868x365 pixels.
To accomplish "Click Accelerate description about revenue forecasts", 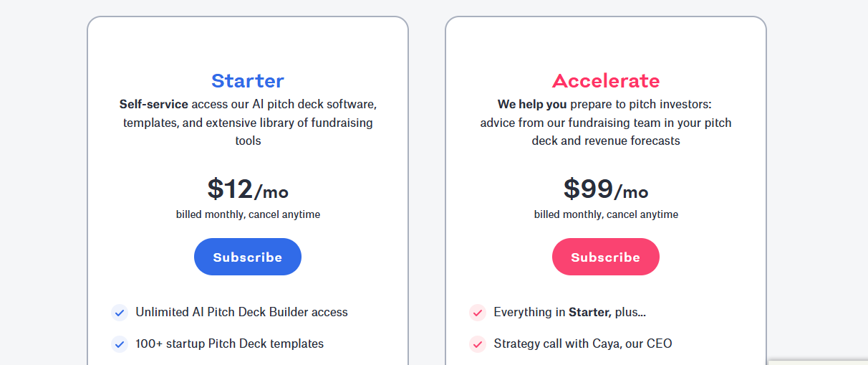I will click(606, 123).
